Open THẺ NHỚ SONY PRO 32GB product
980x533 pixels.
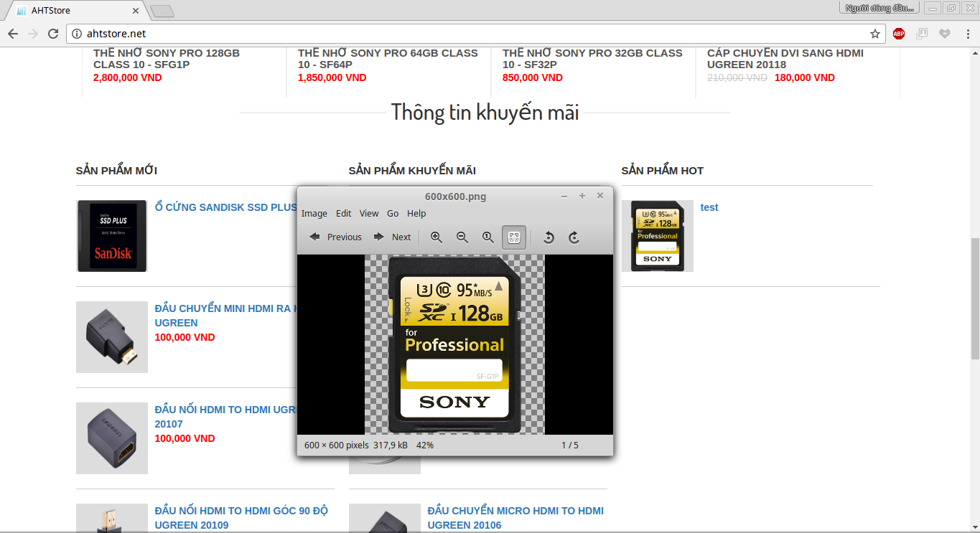pyautogui.click(x=592, y=59)
